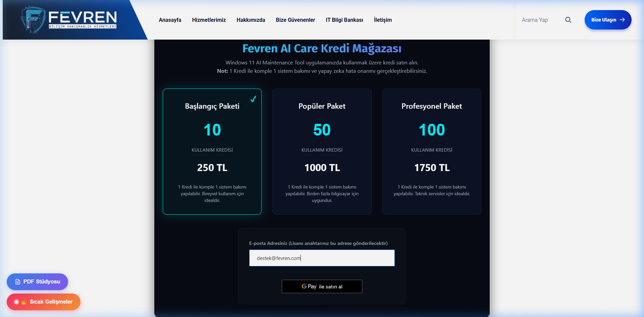Image resolution: width=644 pixels, height=317 pixels.
Task: Click the 1000 TL price text
Action: click(x=322, y=168)
